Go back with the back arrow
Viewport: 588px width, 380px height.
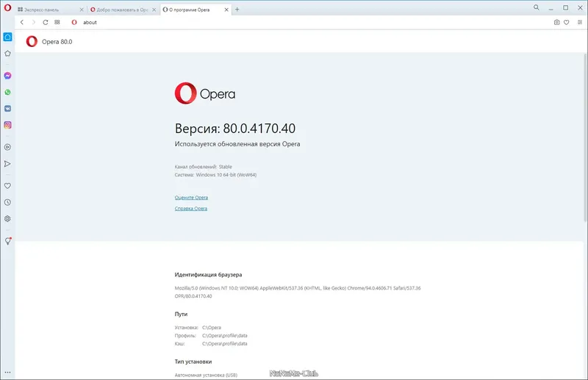click(22, 22)
